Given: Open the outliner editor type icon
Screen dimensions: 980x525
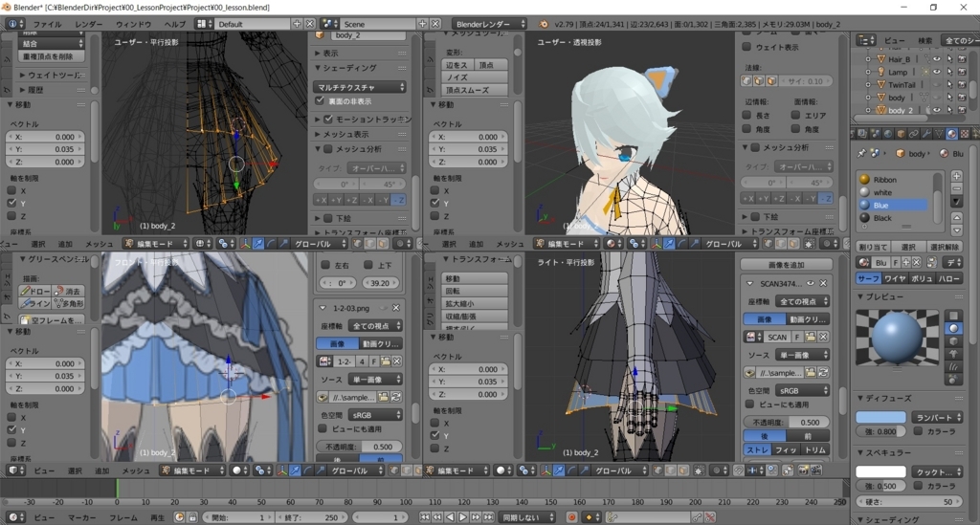Looking at the screenshot, I should [x=866, y=40].
